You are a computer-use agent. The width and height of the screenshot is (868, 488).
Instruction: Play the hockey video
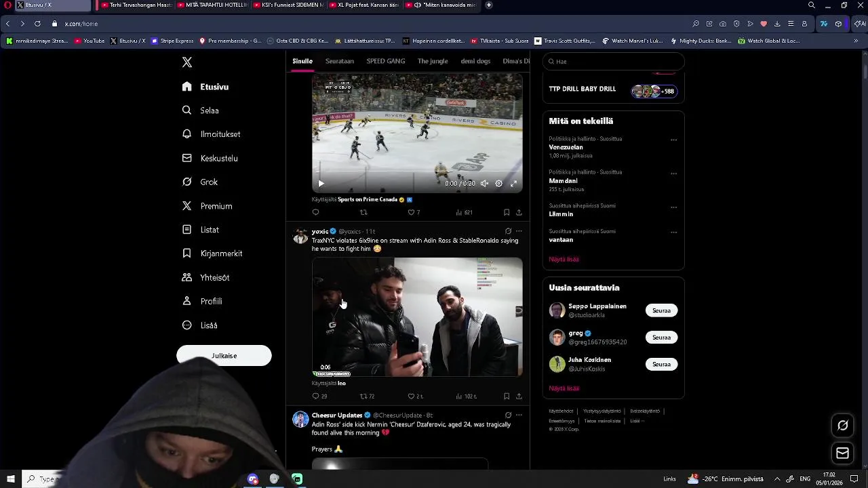(321, 184)
